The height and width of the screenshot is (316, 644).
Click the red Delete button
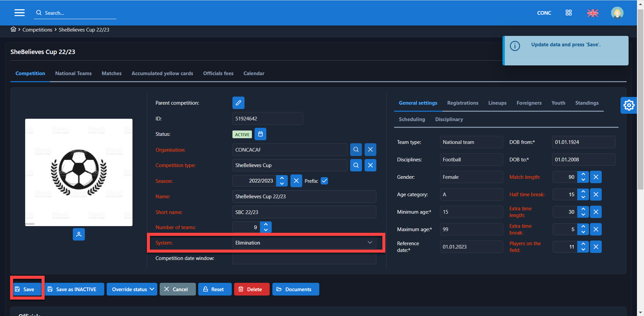252,289
